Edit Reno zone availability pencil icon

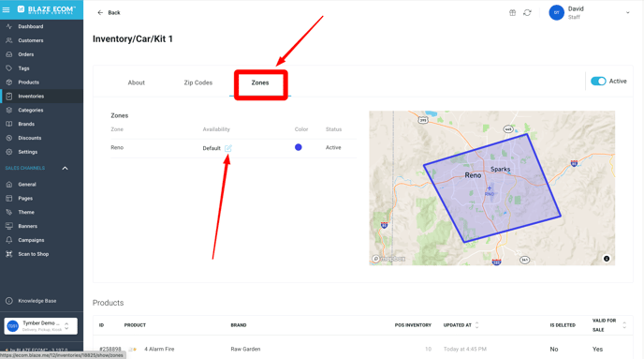coord(228,148)
